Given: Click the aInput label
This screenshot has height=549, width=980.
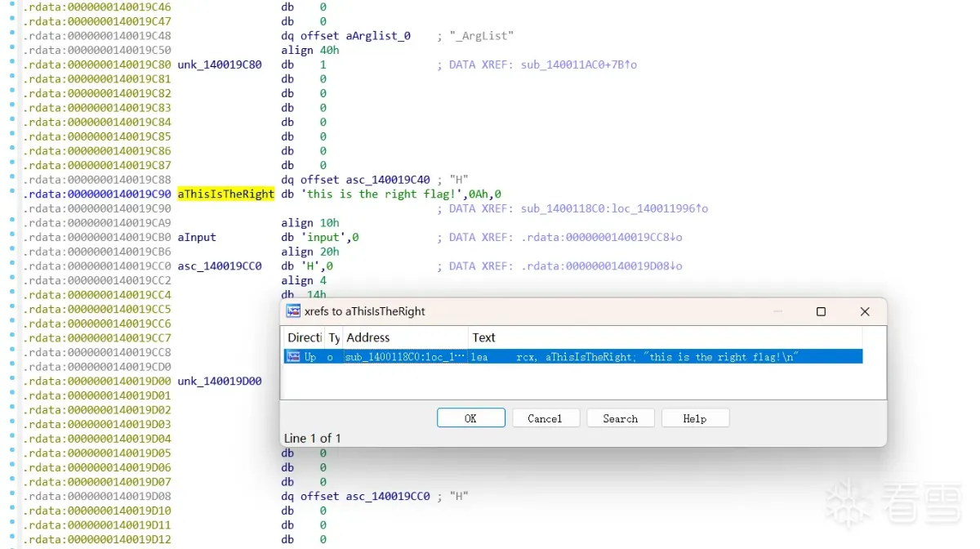Looking at the screenshot, I should point(197,238).
